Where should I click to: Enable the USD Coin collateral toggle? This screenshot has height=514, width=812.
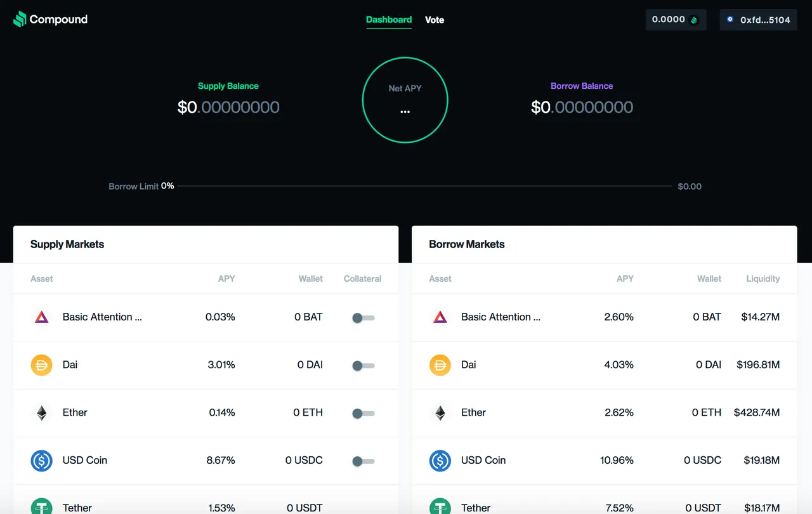coord(363,461)
